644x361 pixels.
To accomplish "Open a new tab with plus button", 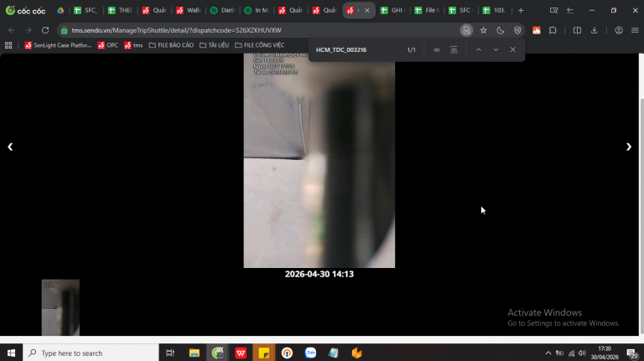I will point(521,11).
